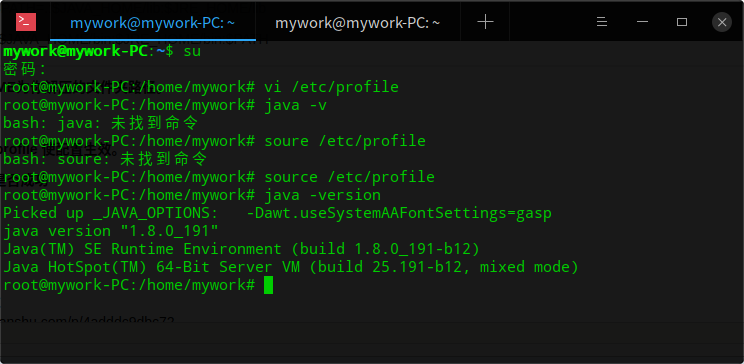The height and width of the screenshot is (364, 744).
Task: Click the green cursor block at prompt
Action: click(268, 285)
